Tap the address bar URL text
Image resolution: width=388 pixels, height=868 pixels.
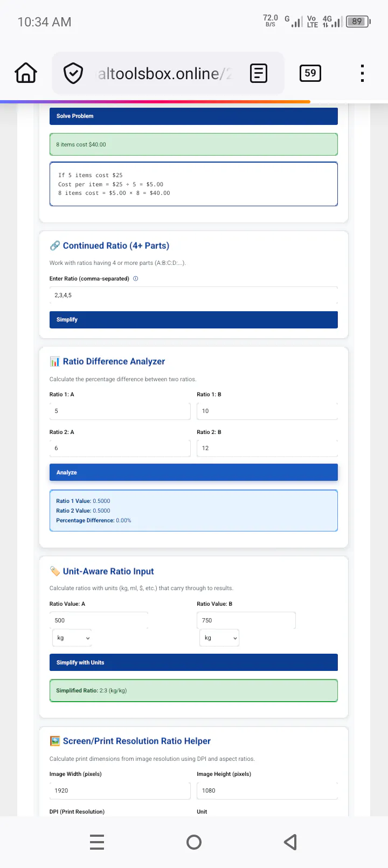(x=165, y=73)
